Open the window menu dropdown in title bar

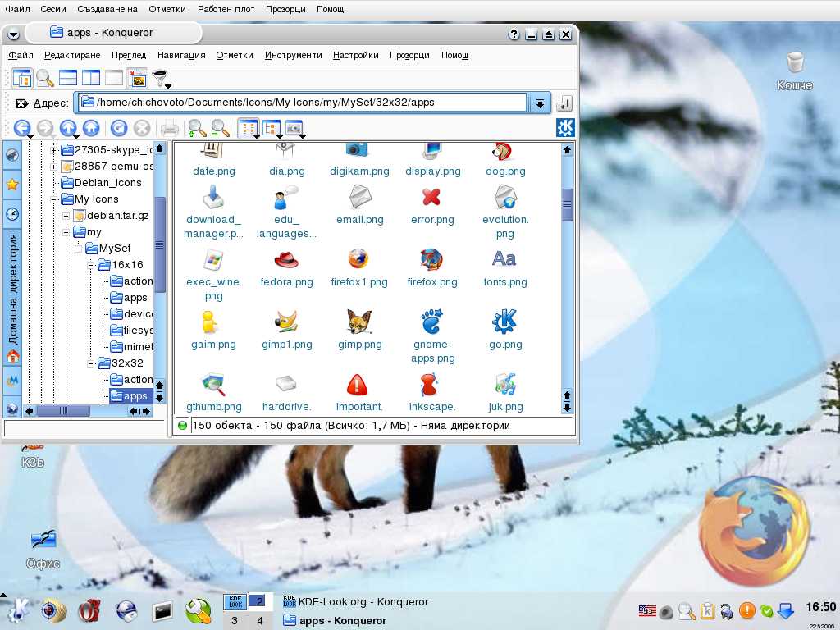pyautogui.click(x=13, y=34)
